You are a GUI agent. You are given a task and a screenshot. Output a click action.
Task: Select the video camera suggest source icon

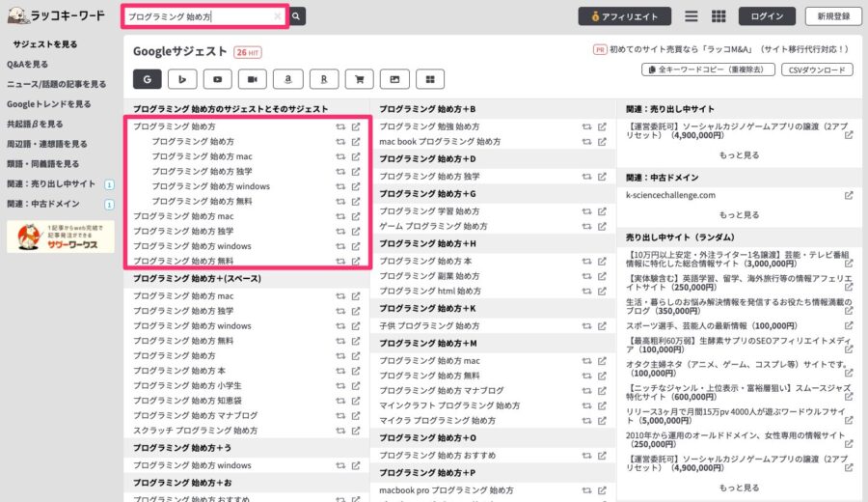coord(253,79)
